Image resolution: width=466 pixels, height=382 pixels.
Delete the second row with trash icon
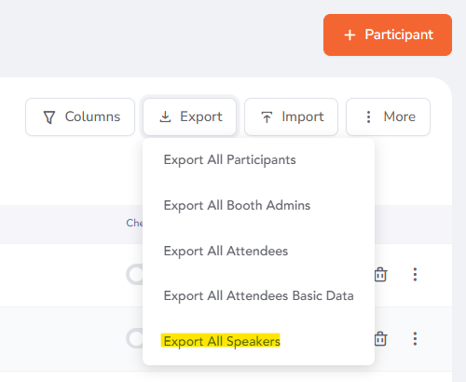pyautogui.click(x=380, y=339)
